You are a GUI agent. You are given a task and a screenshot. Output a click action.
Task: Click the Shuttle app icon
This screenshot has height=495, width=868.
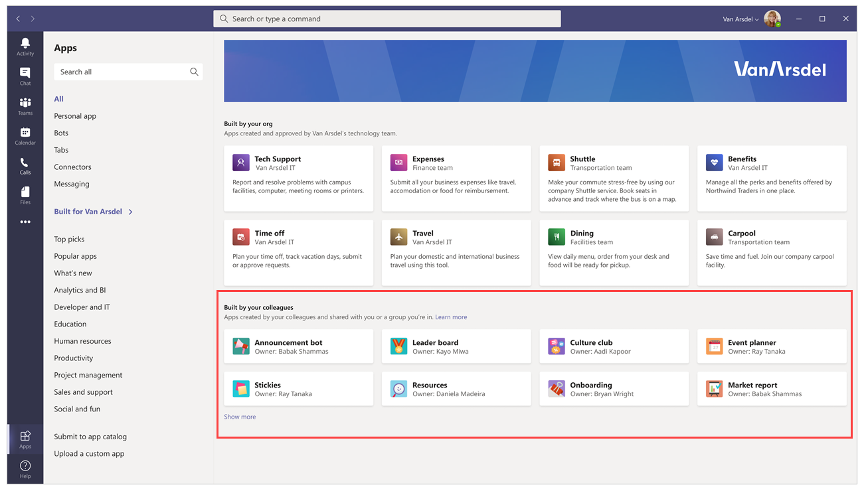point(557,163)
